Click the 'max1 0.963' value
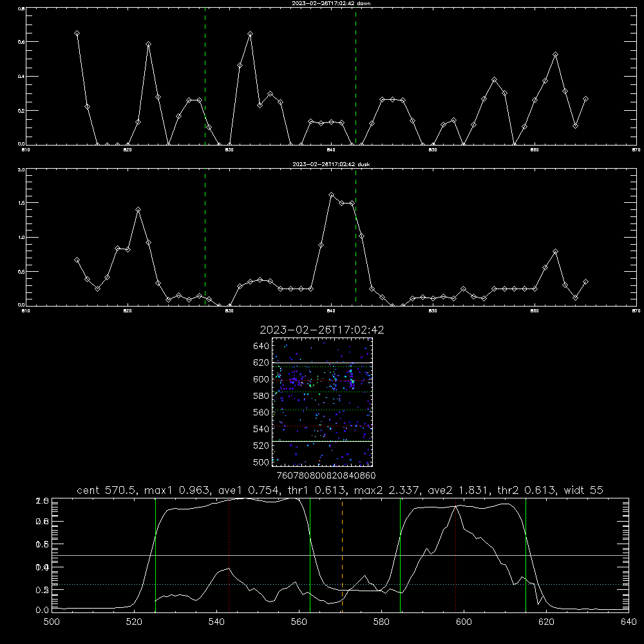The height and width of the screenshot is (644, 644). coord(178,490)
